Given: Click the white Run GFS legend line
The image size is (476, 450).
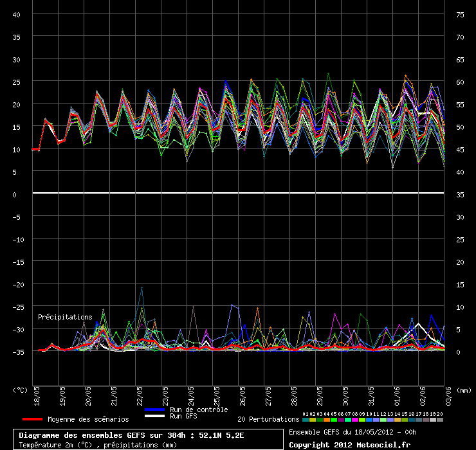Looking at the screenshot, I should pos(155,416).
